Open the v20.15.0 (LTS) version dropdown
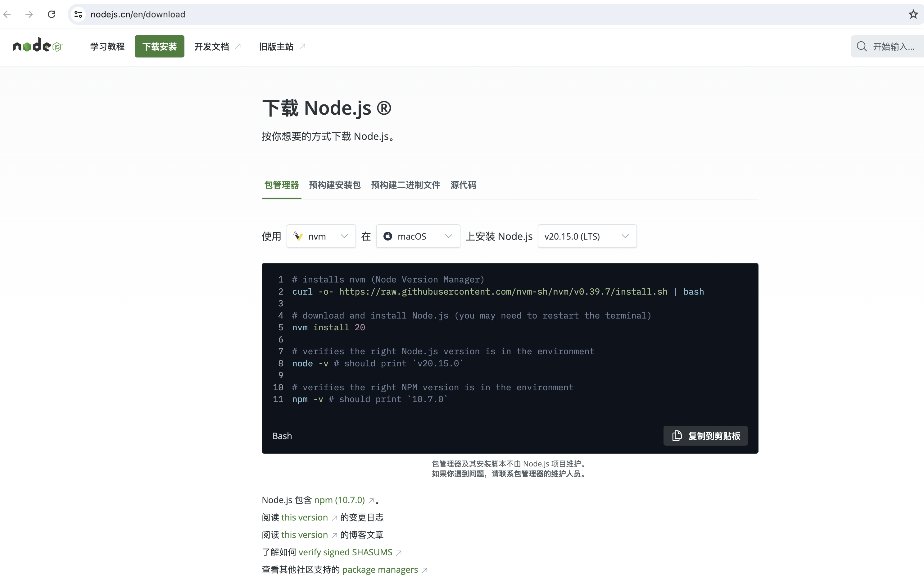The height and width of the screenshot is (578, 924). 587,236
